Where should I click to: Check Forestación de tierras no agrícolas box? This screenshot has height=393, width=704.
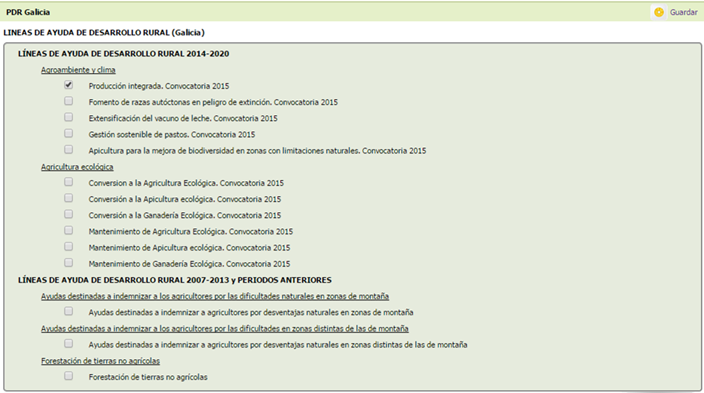point(68,376)
